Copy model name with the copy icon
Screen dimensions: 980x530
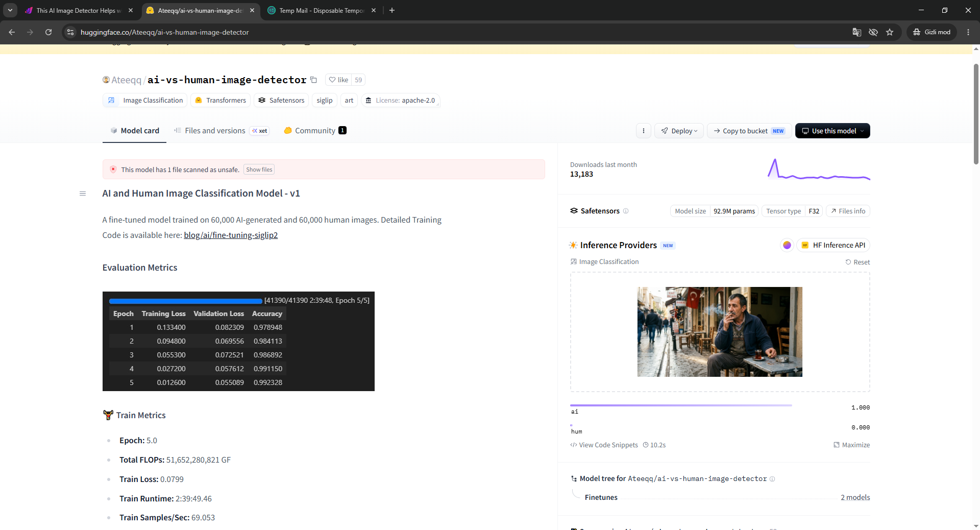click(x=313, y=80)
